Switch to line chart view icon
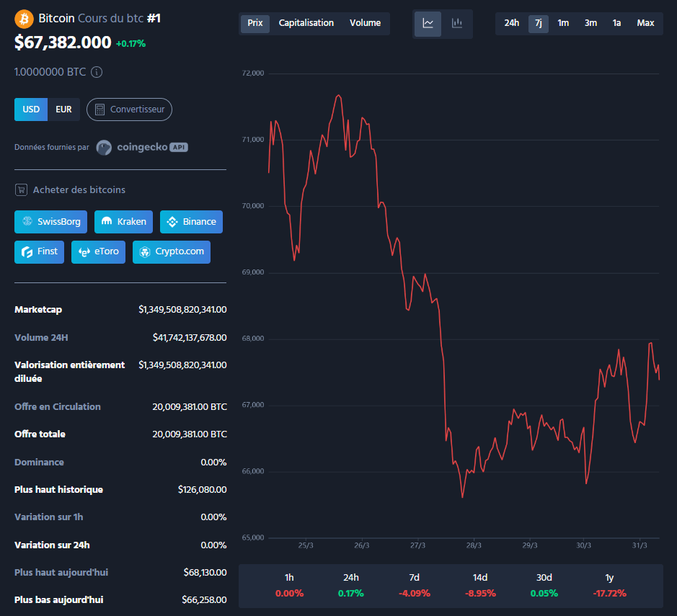The image size is (677, 616). click(428, 23)
